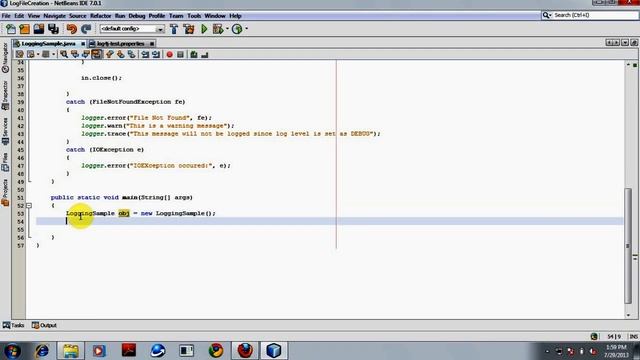
Task: Open the Tasks panel button
Action: click(x=13, y=325)
